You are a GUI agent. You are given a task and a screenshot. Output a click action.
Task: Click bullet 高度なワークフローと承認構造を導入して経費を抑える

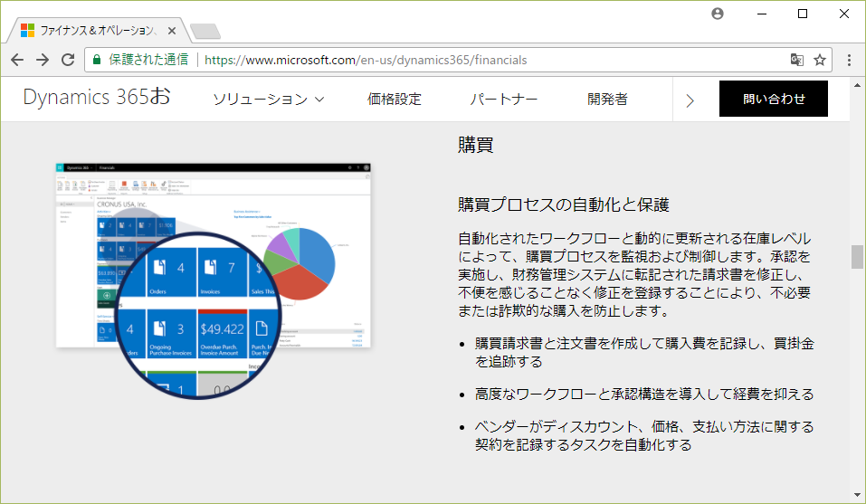click(644, 395)
